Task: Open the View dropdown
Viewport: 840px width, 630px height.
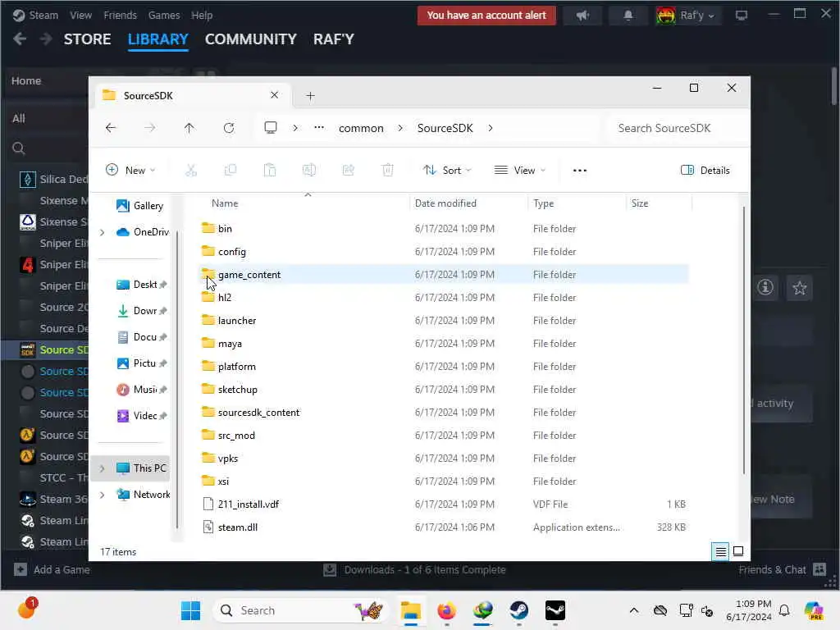Action: click(519, 171)
